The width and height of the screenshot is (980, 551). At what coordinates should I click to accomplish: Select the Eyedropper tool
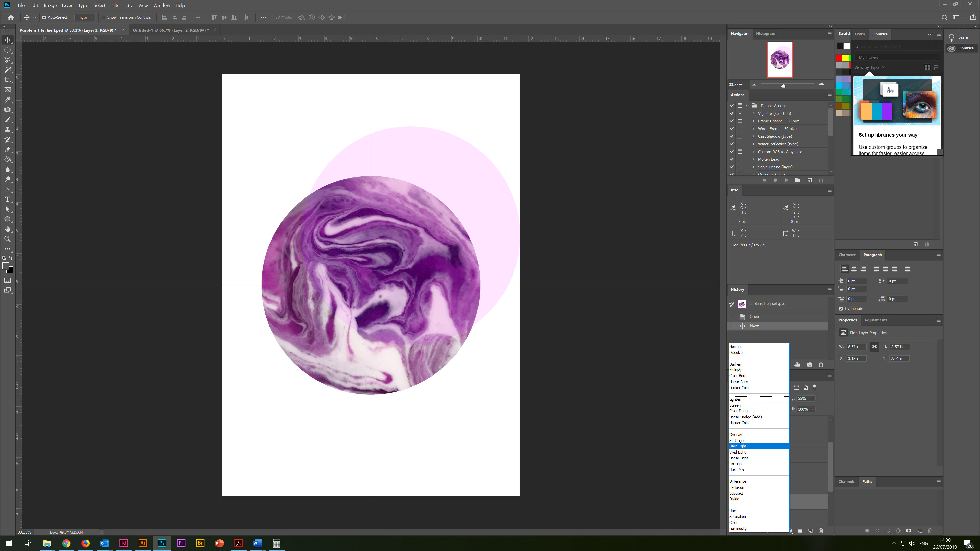coord(8,100)
